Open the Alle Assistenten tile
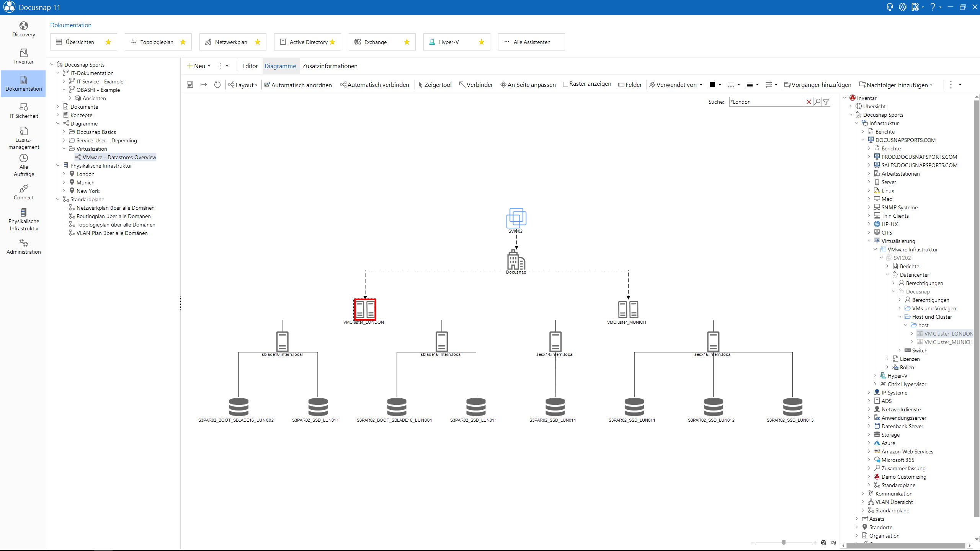The width and height of the screenshot is (980, 551). (531, 42)
